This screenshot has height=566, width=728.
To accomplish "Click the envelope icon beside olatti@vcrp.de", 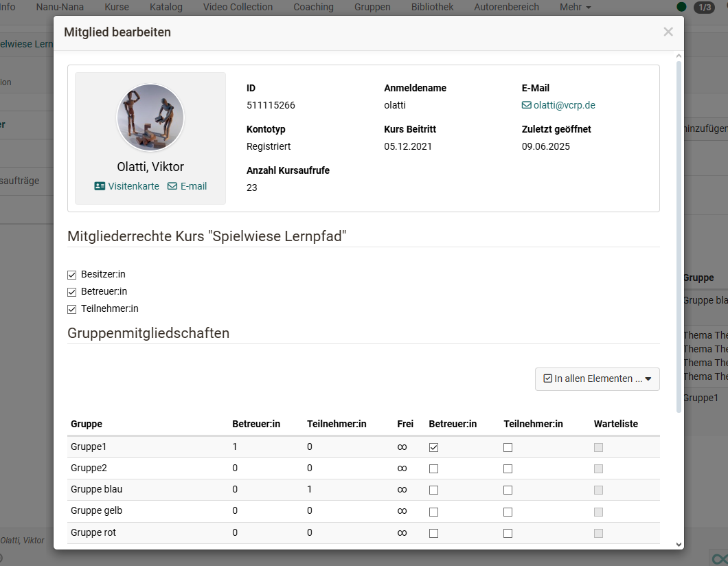I will coord(526,106).
